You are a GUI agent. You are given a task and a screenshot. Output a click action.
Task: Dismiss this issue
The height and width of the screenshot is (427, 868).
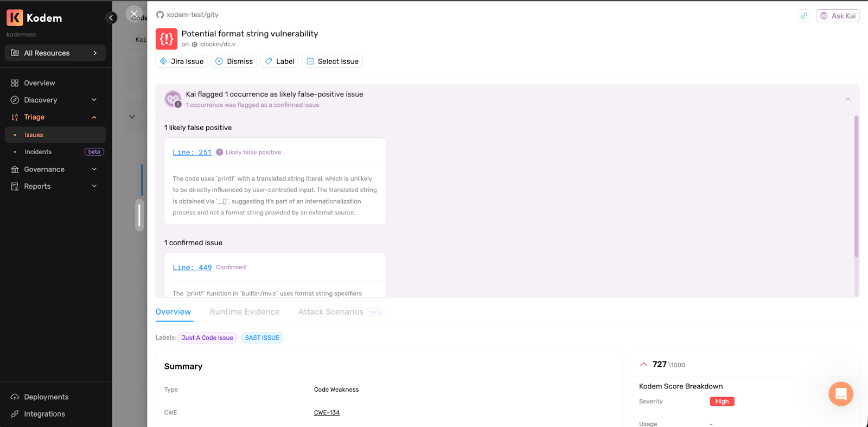click(x=234, y=61)
